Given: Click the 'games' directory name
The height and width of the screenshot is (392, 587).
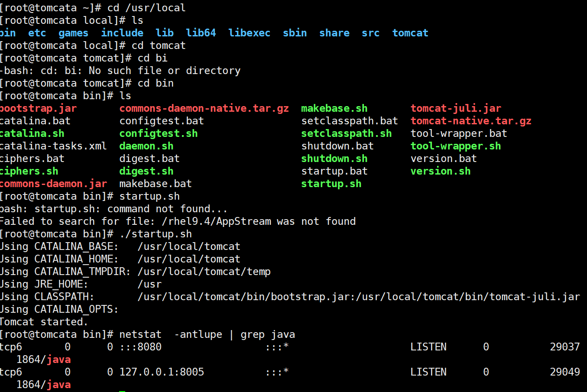Looking at the screenshot, I should click(73, 33).
